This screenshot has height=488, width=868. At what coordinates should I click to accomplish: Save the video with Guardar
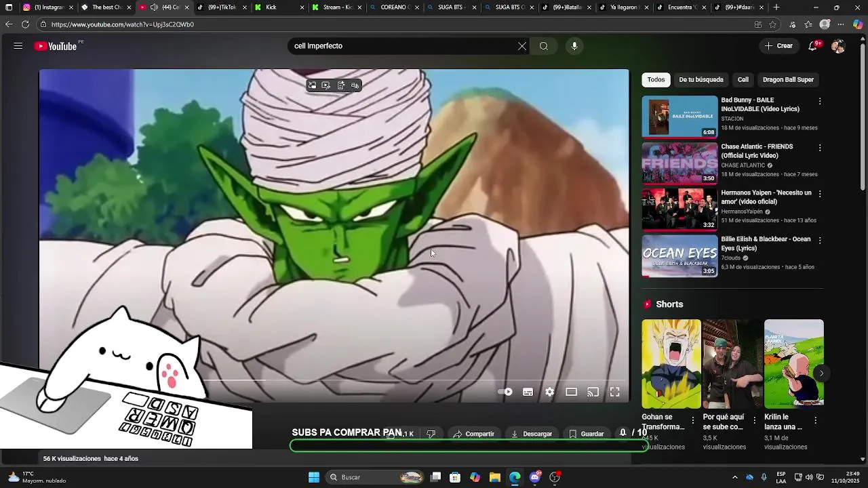[587, 434]
